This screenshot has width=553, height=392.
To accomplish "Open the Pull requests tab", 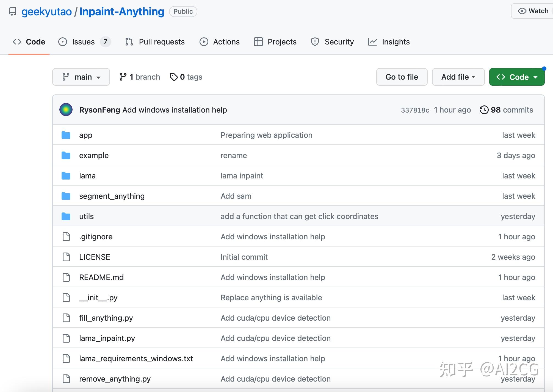I will pos(162,42).
